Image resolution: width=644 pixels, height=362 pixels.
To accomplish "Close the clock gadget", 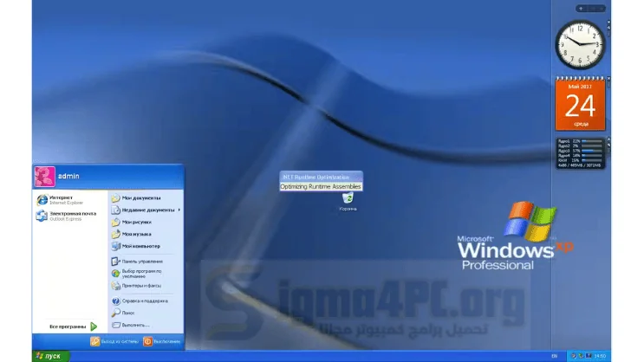I will tap(608, 23).
